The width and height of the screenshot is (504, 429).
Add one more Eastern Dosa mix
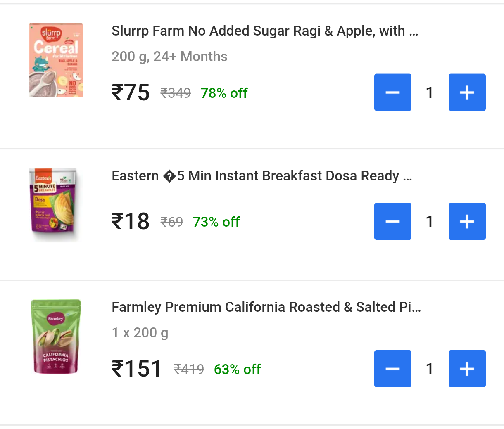pyautogui.click(x=467, y=221)
